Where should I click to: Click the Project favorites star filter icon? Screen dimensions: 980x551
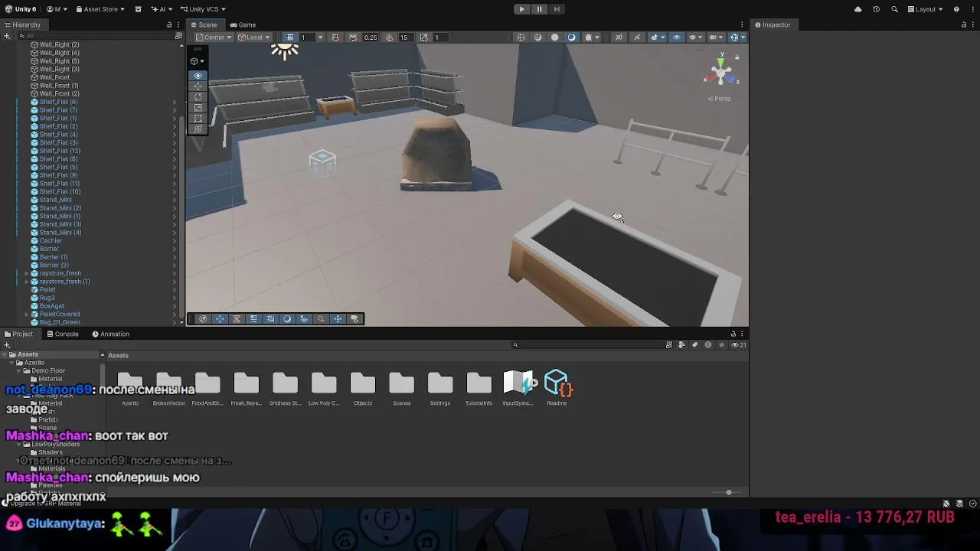(x=721, y=344)
